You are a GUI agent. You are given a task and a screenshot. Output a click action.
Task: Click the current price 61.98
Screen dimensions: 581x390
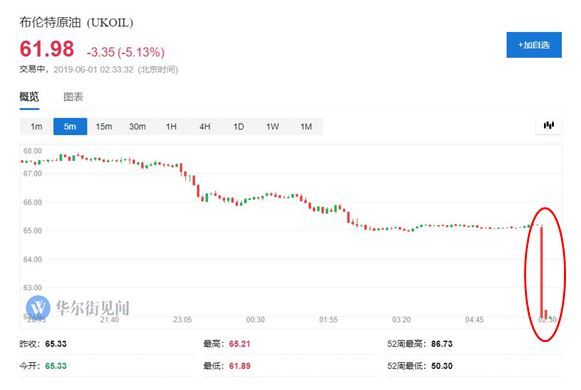coord(47,49)
